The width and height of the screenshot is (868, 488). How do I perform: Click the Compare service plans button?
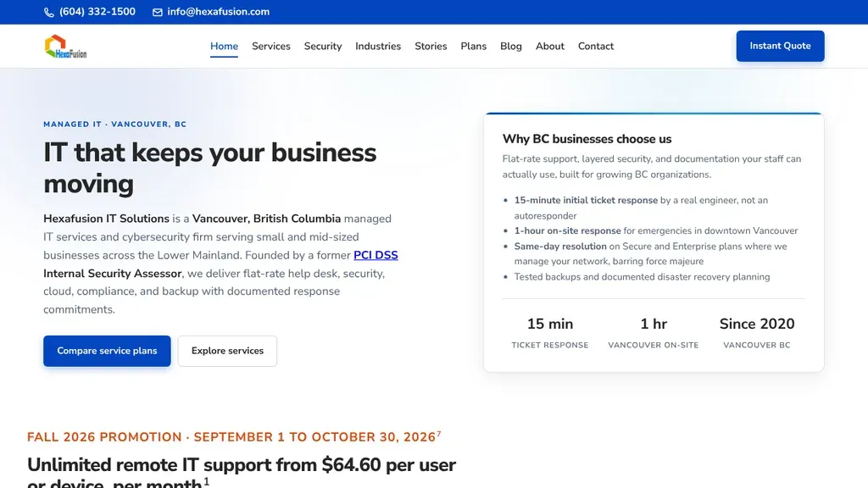(x=107, y=351)
